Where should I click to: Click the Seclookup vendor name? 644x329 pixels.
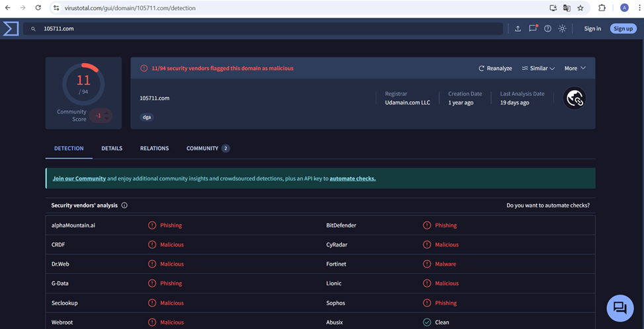(x=65, y=303)
